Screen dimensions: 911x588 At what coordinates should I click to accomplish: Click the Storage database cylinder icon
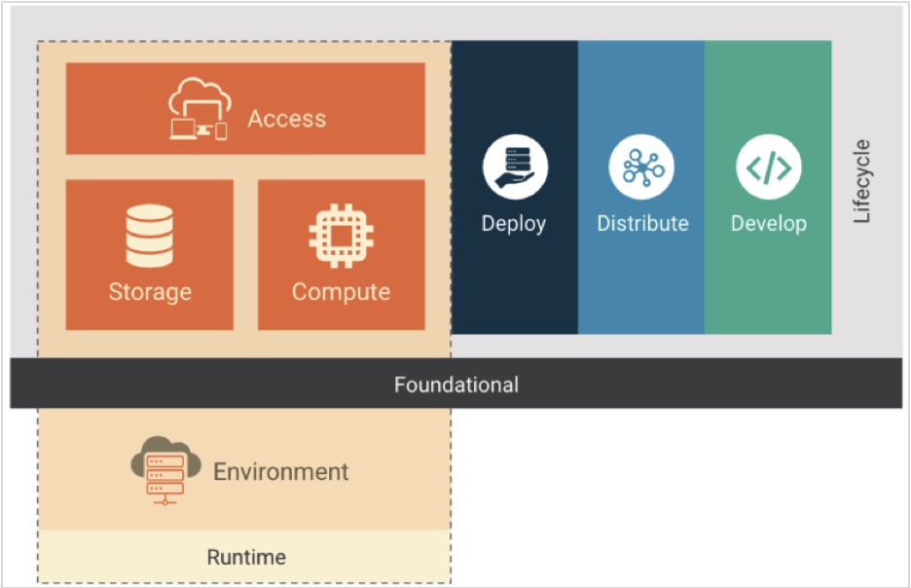coord(149,236)
